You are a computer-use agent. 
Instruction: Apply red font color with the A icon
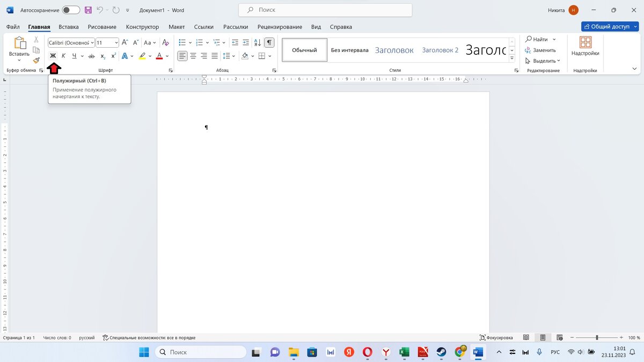pos(159,56)
